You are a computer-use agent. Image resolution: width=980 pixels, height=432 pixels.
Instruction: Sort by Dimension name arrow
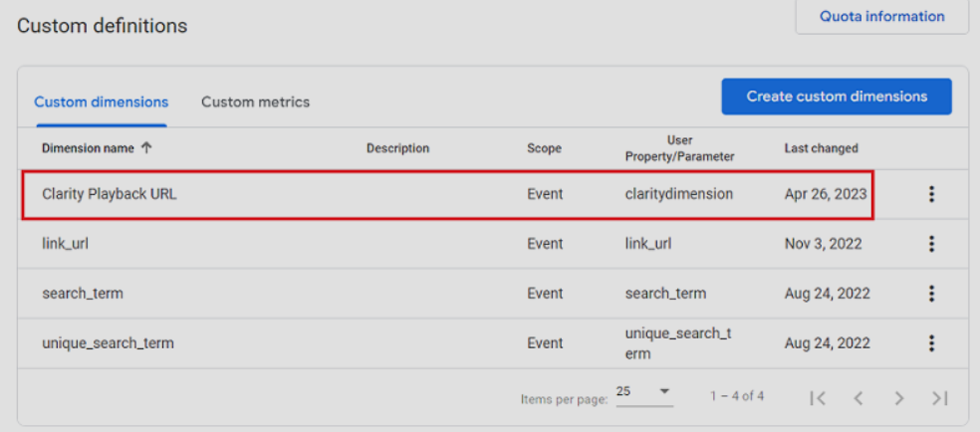[146, 148]
